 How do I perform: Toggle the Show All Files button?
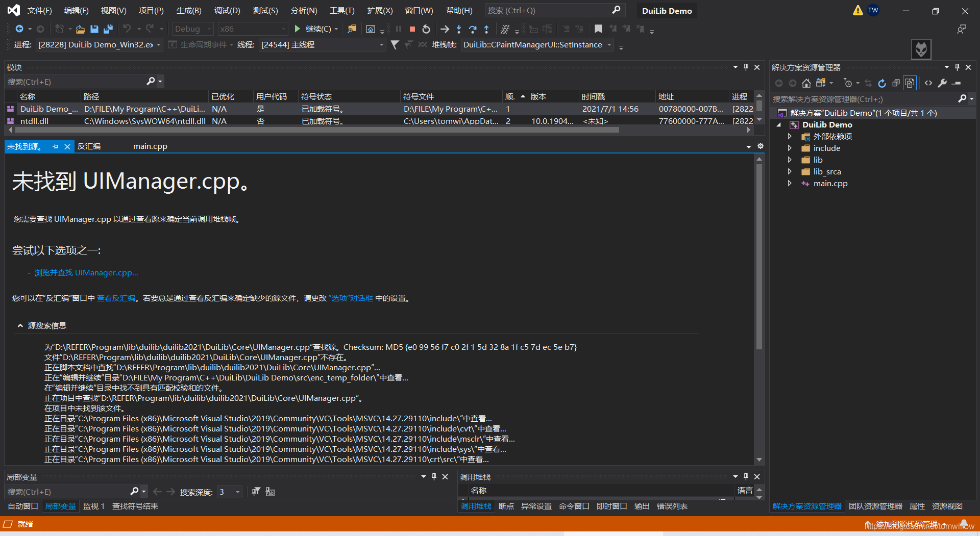coord(910,83)
